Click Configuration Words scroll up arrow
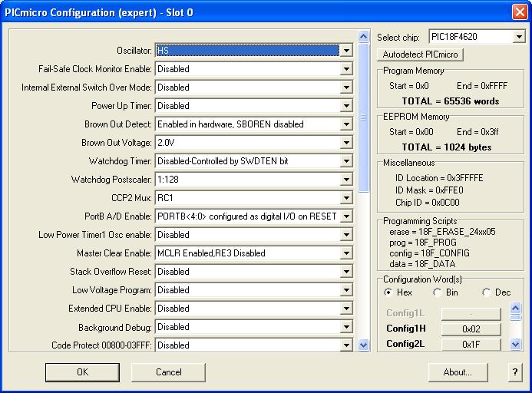Viewport: 532px width, 393px height. click(x=515, y=308)
